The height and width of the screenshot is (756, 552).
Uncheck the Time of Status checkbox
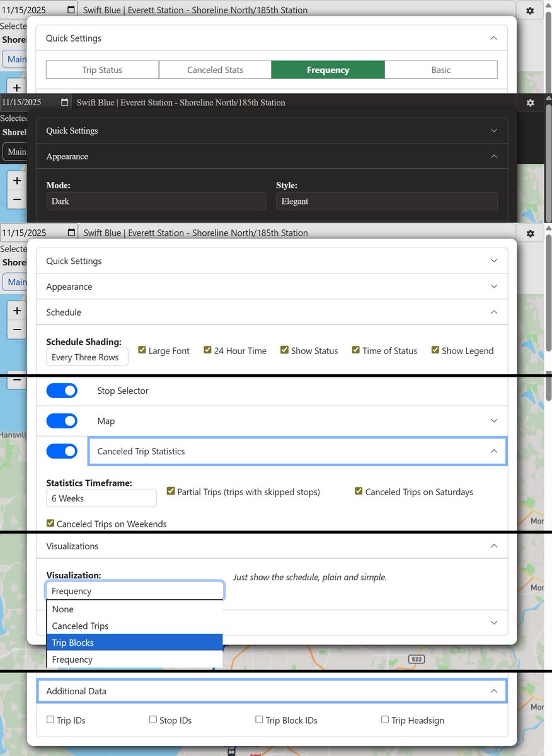[356, 350]
